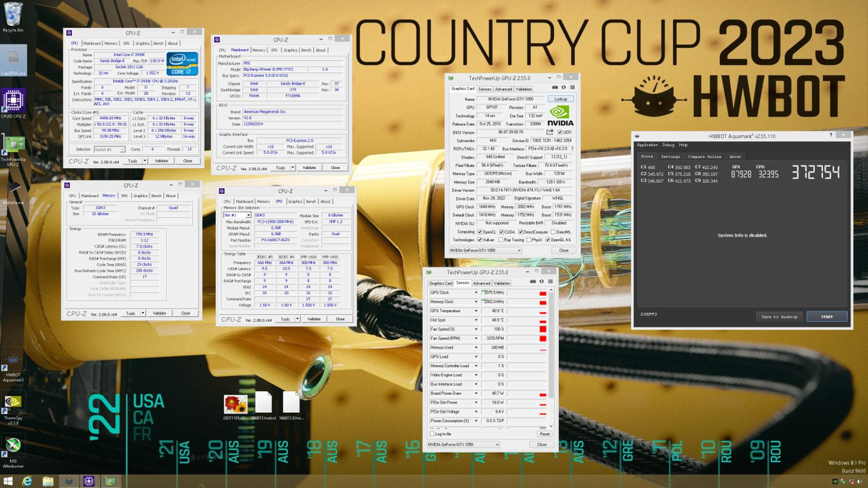
Task: Click the GPU-Z Sensors vertical scrollbar
Action: coord(551,359)
